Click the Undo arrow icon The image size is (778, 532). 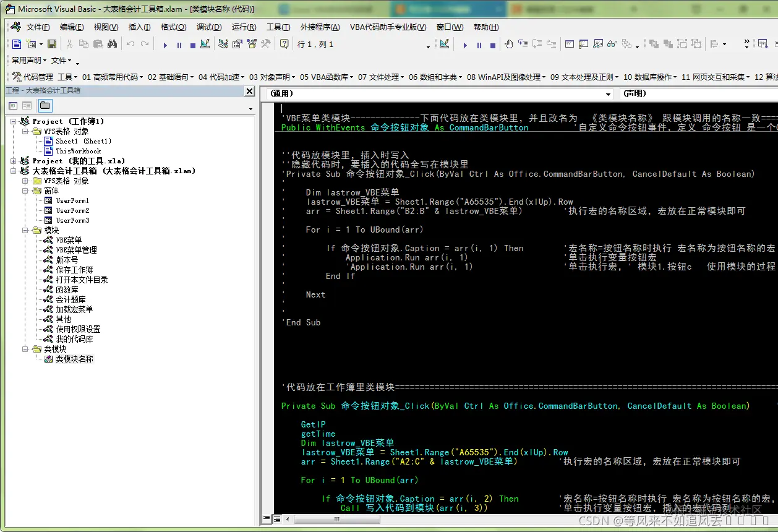click(130, 44)
